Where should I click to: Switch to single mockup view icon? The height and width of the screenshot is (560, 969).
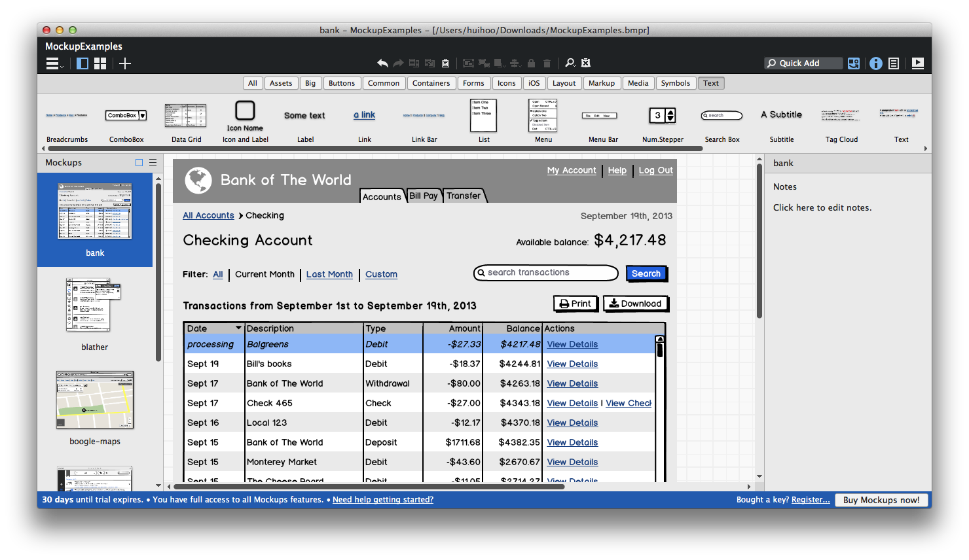click(x=82, y=63)
